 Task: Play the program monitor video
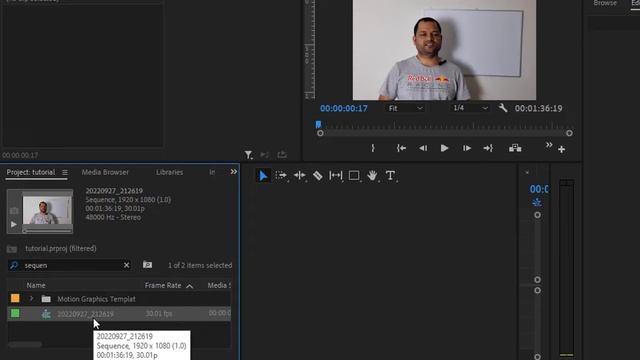click(444, 148)
